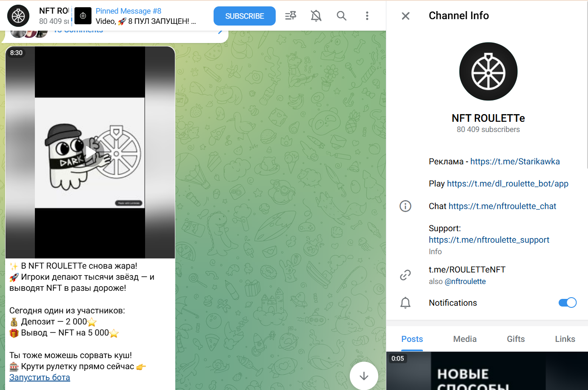The width and height of the screenshot is (588, 390).
Task: Open the nftroulette_support link
Action: (x=489, y=240)
